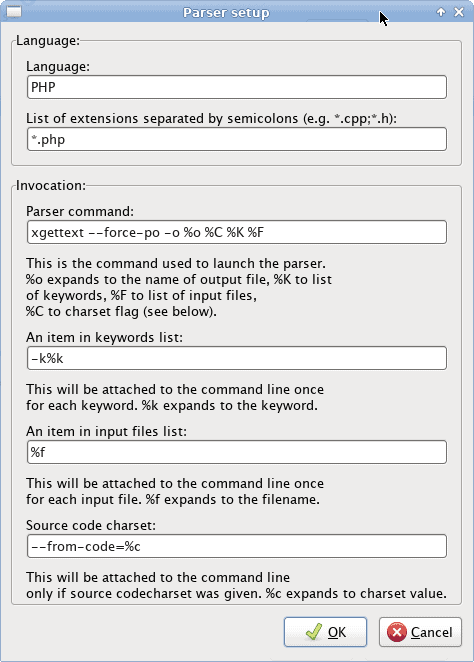
Task: Click the up-arrow maximize icon in title bar
Action: [x=441, y=12]
